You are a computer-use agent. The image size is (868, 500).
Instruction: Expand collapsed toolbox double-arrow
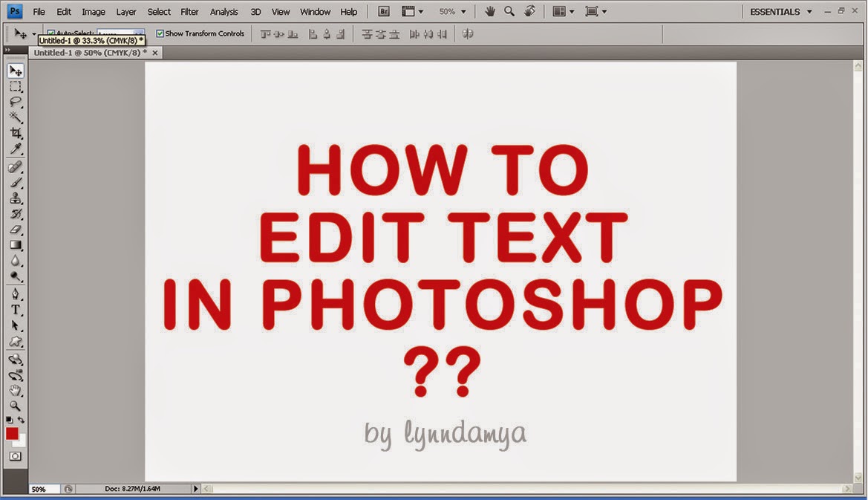coord(7,50)
